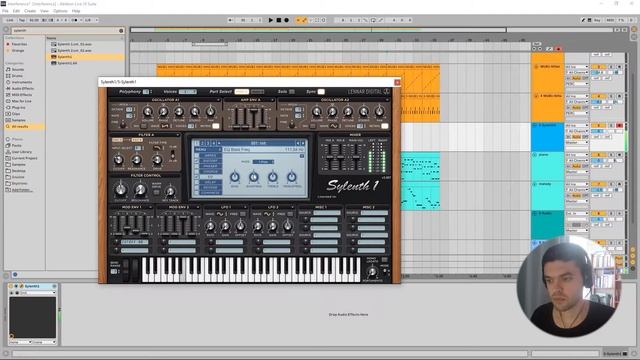This screenshot has height=360, width=640.
Task: Select Plug-ins browser category
Action: 18,107
